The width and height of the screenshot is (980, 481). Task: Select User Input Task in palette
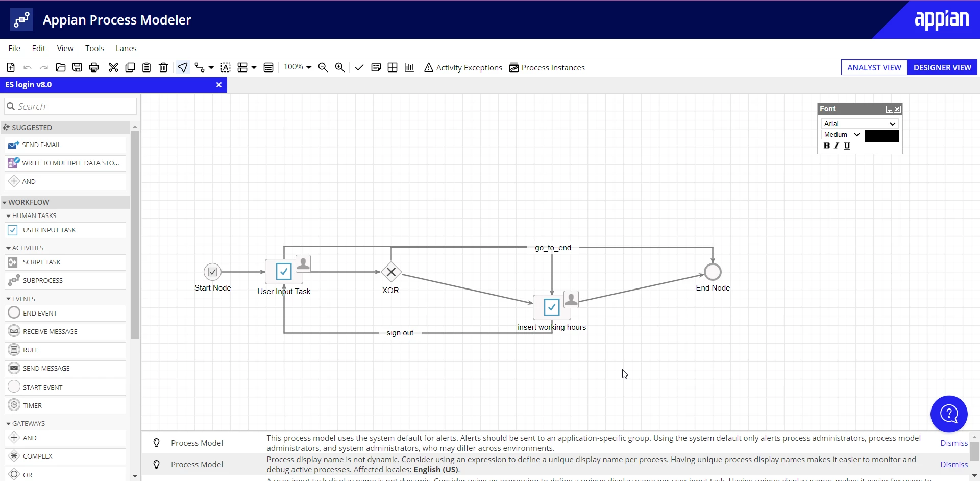coord(65,230)
